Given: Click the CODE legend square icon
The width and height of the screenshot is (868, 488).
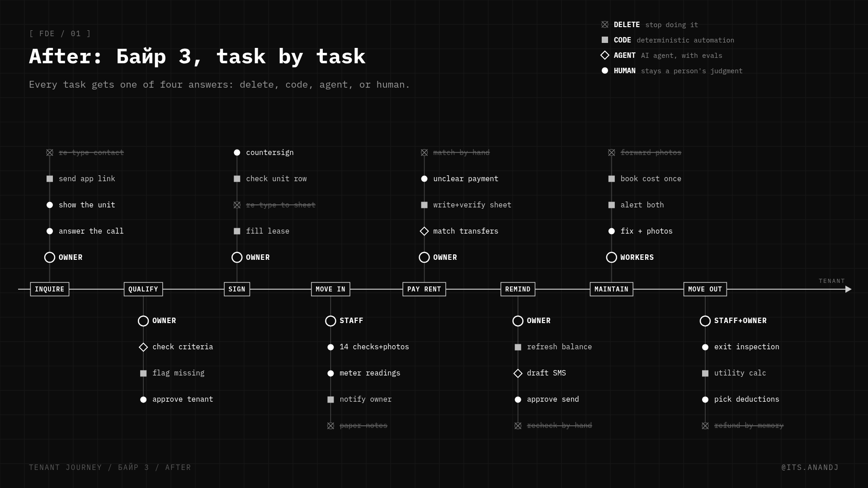Looking at the screenshot, I should 605,40.
